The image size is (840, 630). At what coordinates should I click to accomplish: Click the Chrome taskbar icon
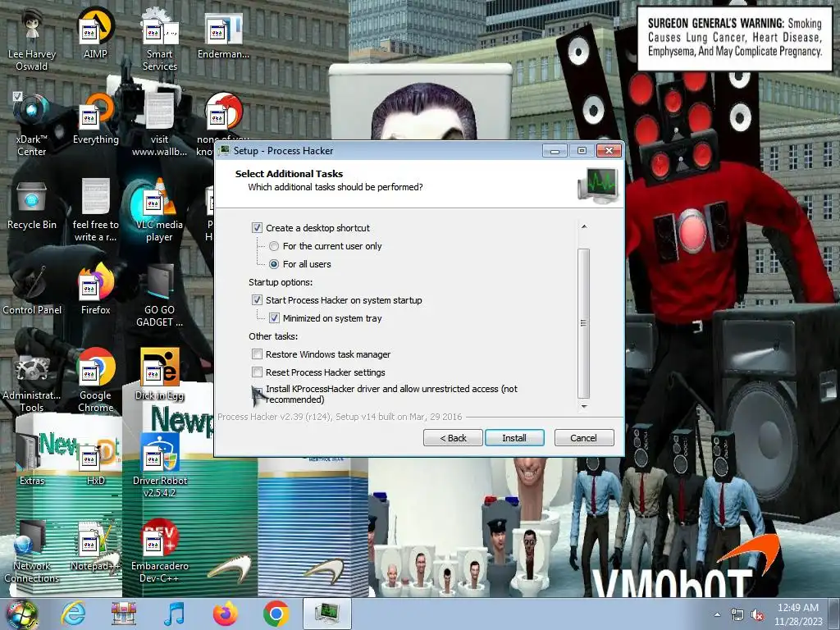click(276, 614)
